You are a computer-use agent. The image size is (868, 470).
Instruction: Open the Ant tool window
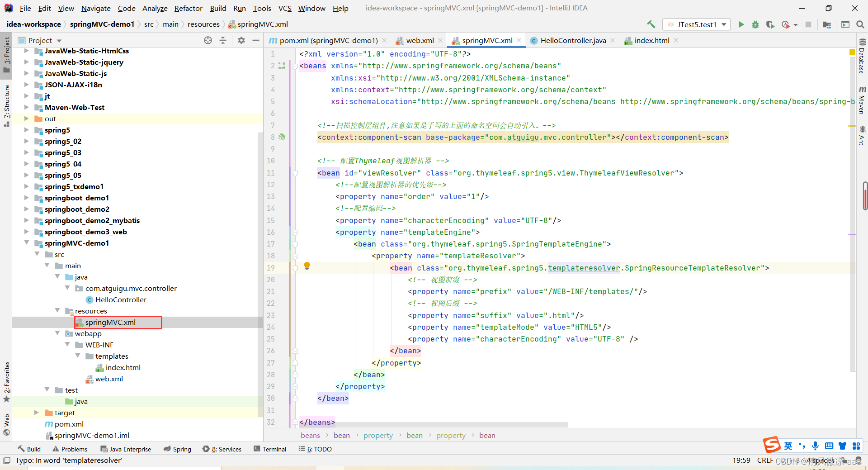(862, 135)
